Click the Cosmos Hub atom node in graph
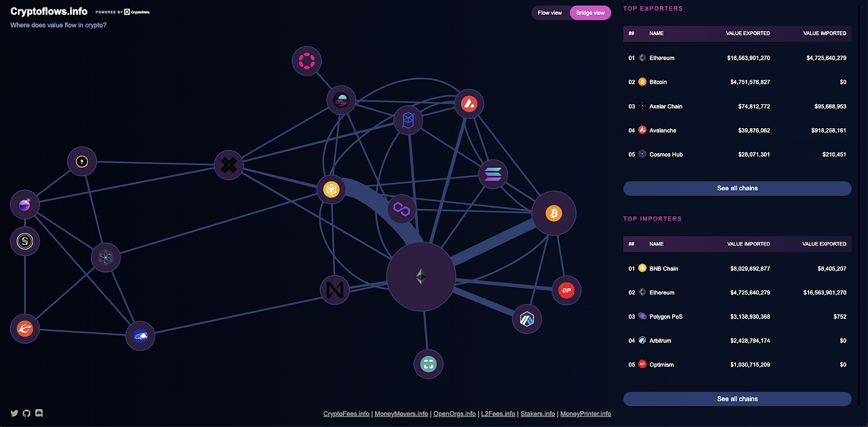 tap(106, 258)
